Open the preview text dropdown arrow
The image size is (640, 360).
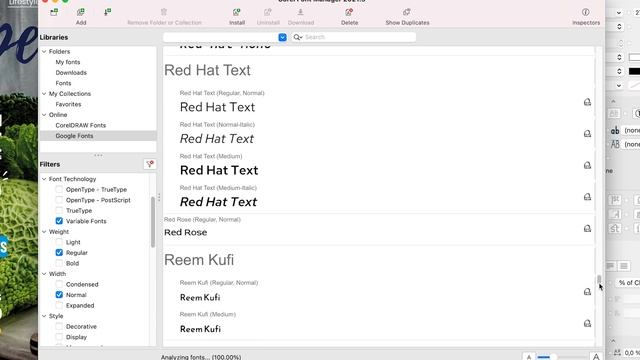(282, 37)
